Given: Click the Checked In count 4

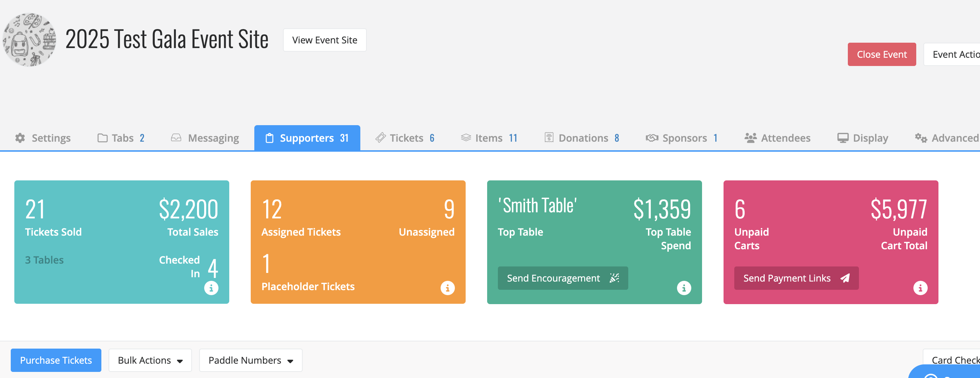Looking at the screenshot, I should pyautogui.click(x=213, y=268).
